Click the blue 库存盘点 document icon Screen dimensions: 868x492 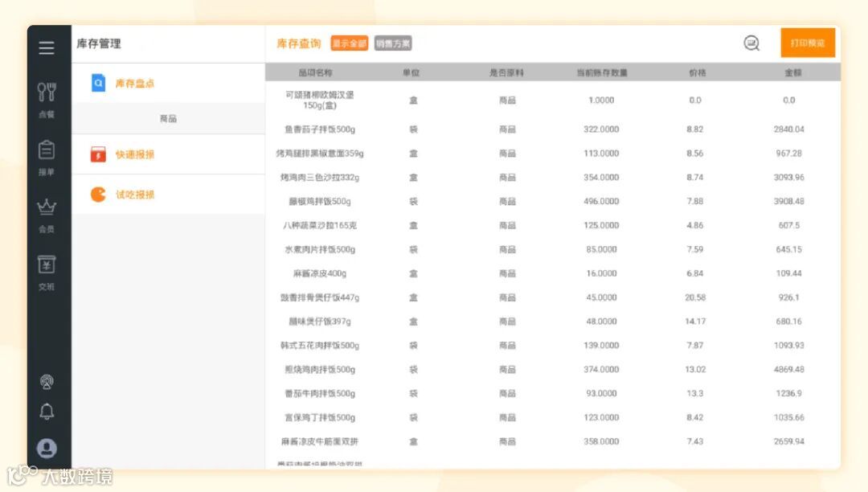[98, 83]
